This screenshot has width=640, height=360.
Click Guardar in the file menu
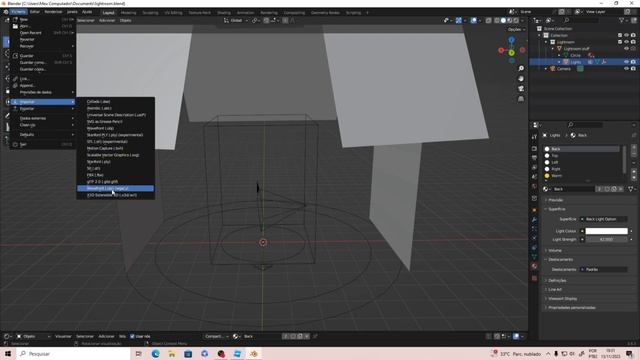[x=43, y=56]
